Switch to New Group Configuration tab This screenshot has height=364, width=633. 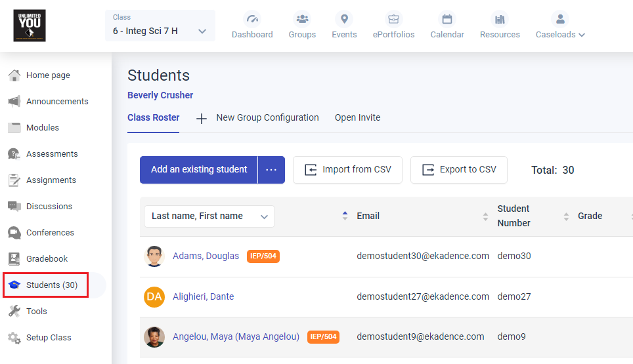pos(268,117)
